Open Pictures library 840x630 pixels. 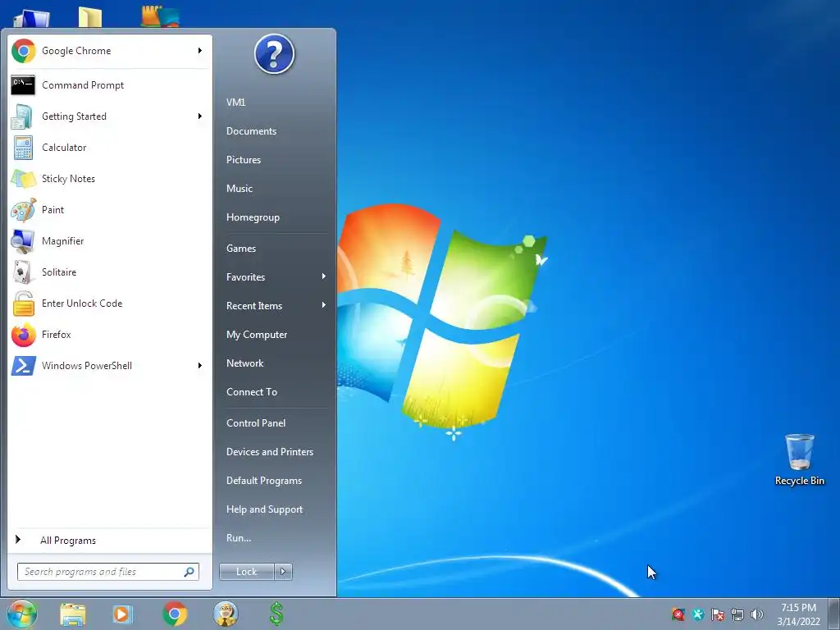244,160
